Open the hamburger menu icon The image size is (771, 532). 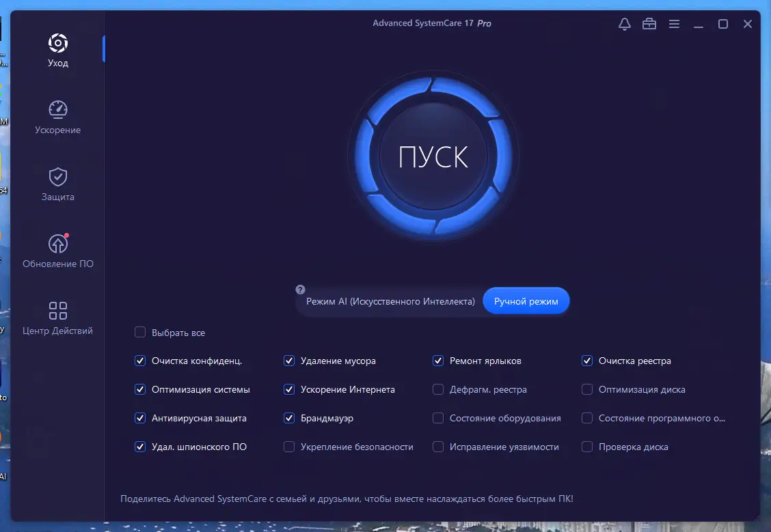tap(674, 23)
